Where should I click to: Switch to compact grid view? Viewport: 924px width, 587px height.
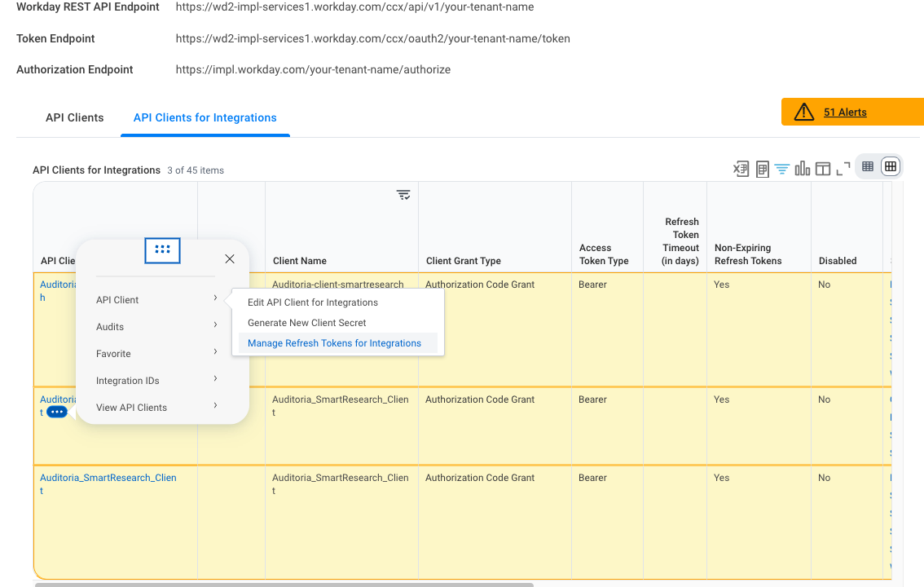pyautogui.click(x=868, y=167)
